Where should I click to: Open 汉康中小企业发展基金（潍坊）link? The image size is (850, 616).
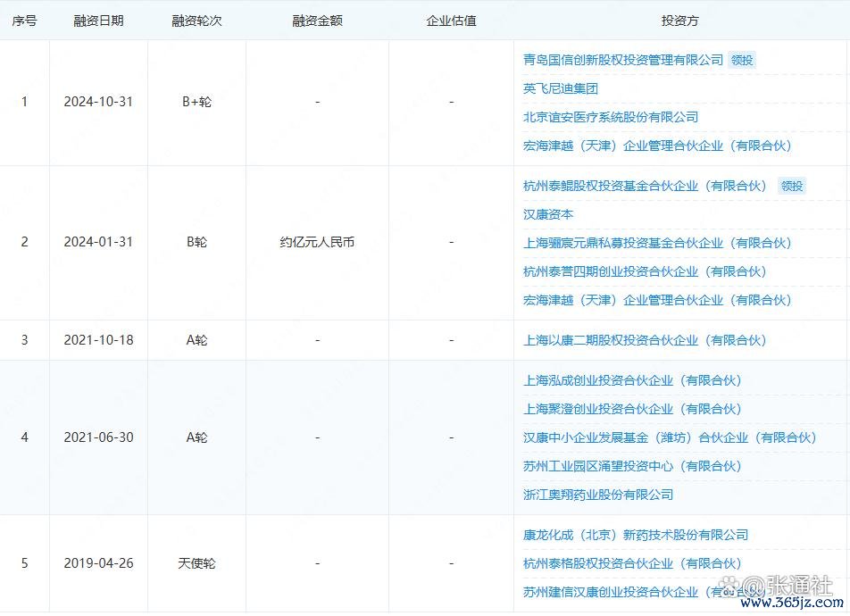(670, 438)
